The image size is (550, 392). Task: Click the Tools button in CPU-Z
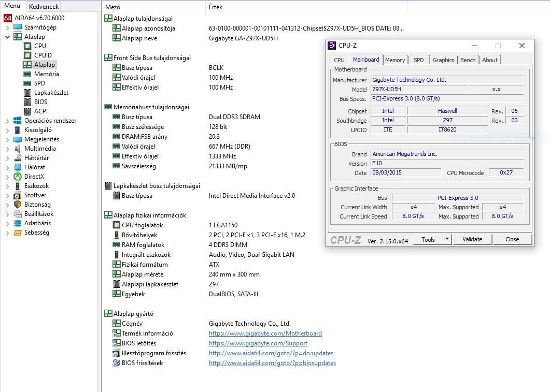[428, 239]
